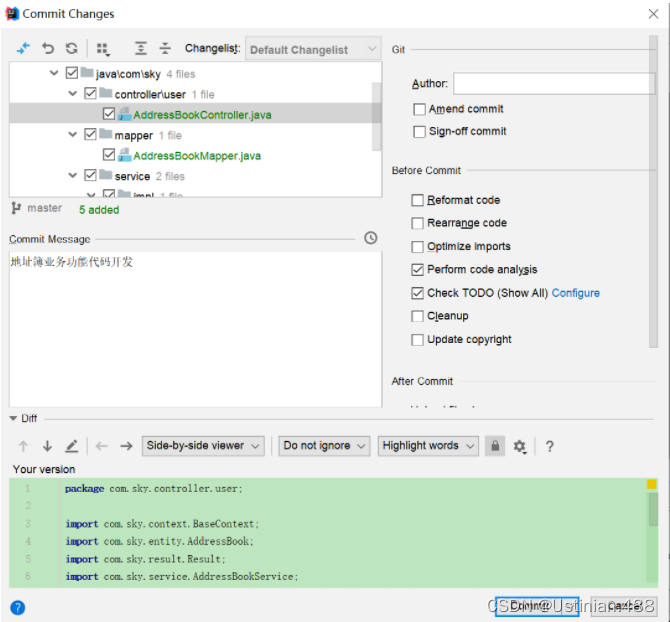Viewport: 670px width, 622px height.
Task: Click into the Author input field
Action: tap(554, 83)
